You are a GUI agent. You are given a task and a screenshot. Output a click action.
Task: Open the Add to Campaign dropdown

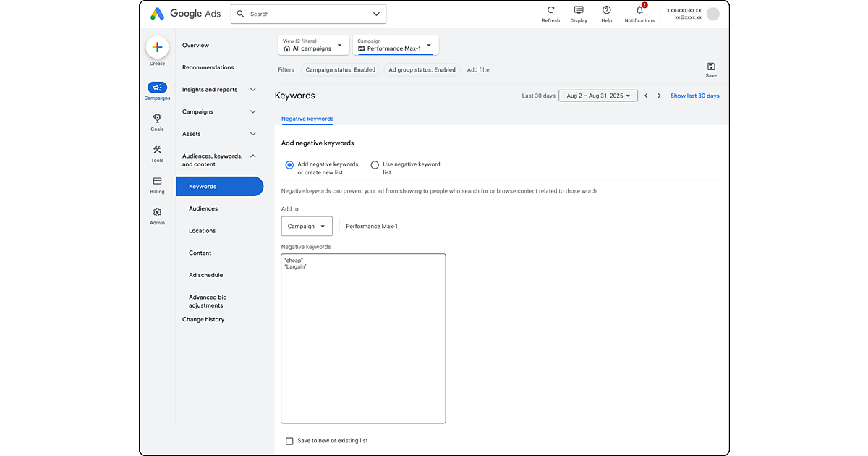(307, 227)
